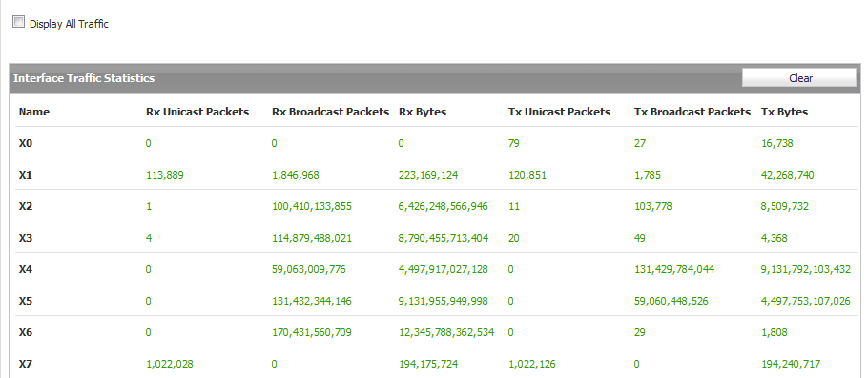868x378 pixels.
Task: Click X0 Tx Broadcast value 27
Action: (x=640, y=143)
